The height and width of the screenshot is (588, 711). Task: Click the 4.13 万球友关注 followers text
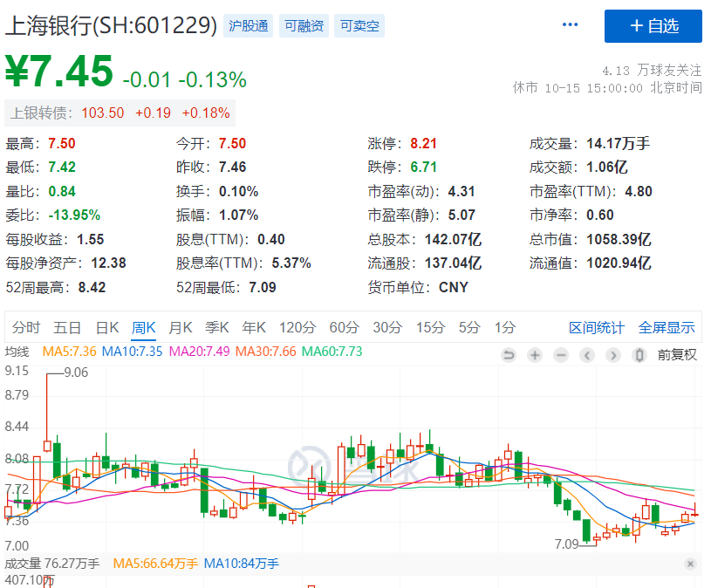point(652,71)
